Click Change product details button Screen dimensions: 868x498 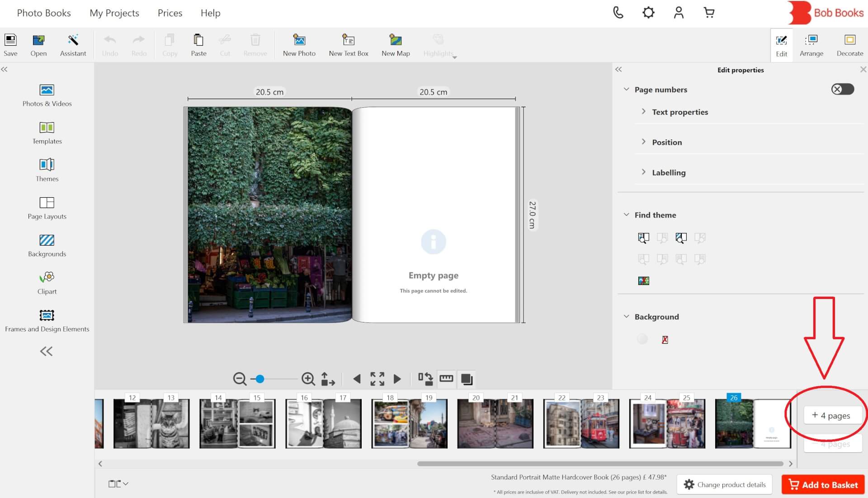725,484
